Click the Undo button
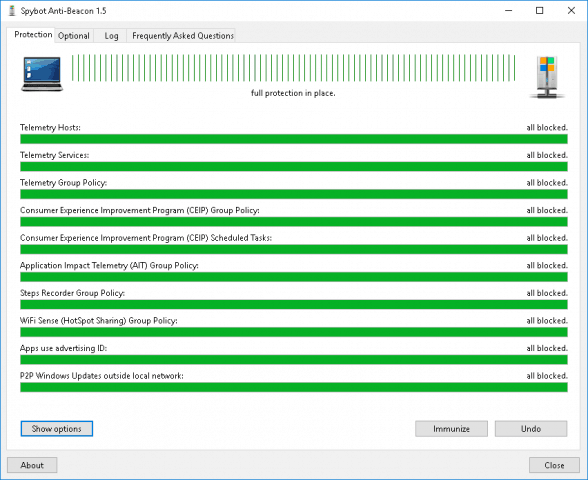 [531, 429]
